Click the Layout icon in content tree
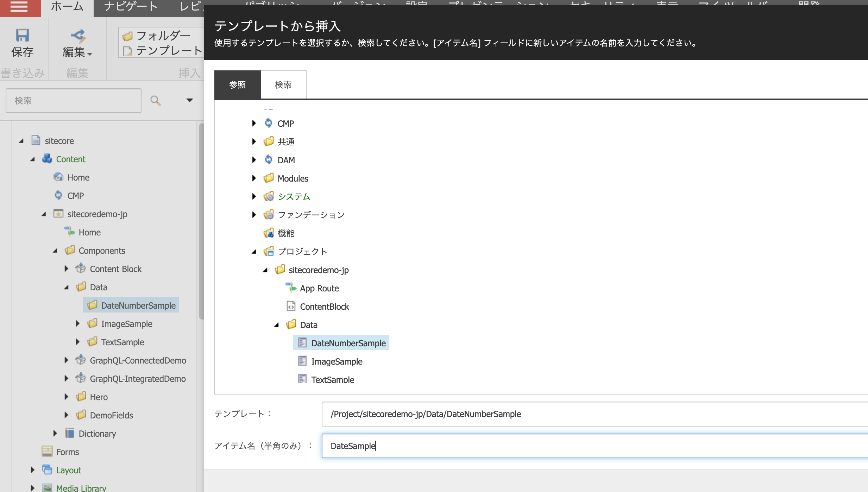 [47, 470]
